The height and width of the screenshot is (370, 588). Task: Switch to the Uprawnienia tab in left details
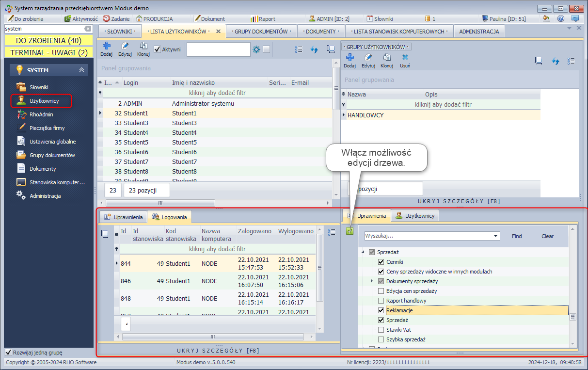[x=123, y=217]
